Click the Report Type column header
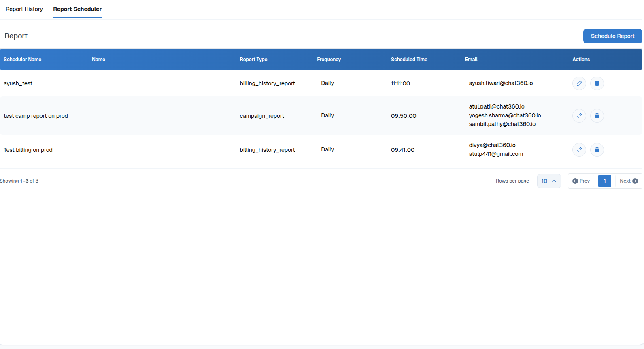The width and height of the screenshot is (644, 349). [253, 60]
